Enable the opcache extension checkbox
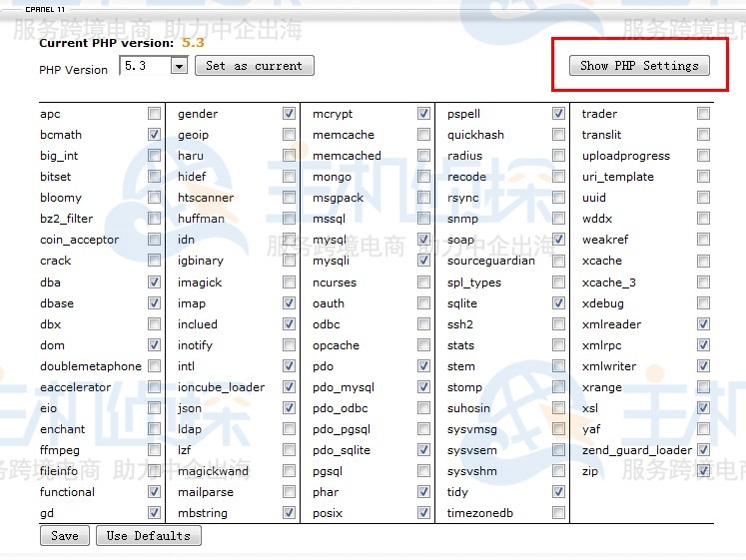 [423, 345]
